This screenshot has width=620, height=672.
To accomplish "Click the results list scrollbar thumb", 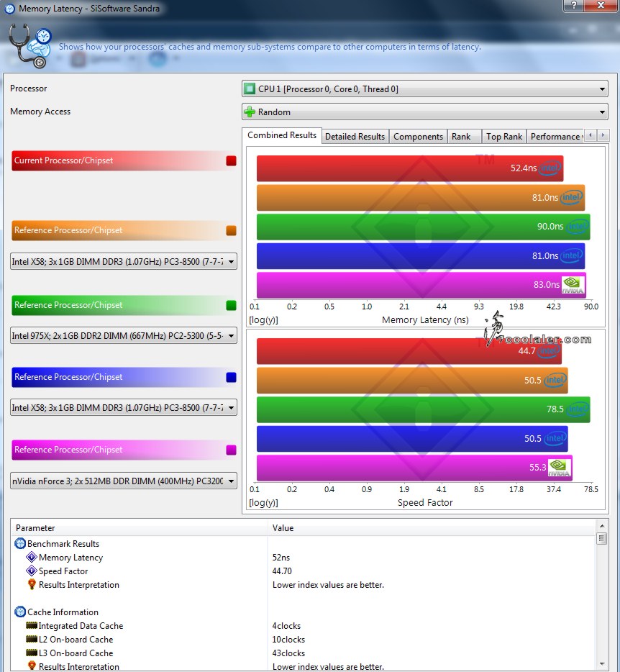I will pyautogui.click(x=602, y=538).
